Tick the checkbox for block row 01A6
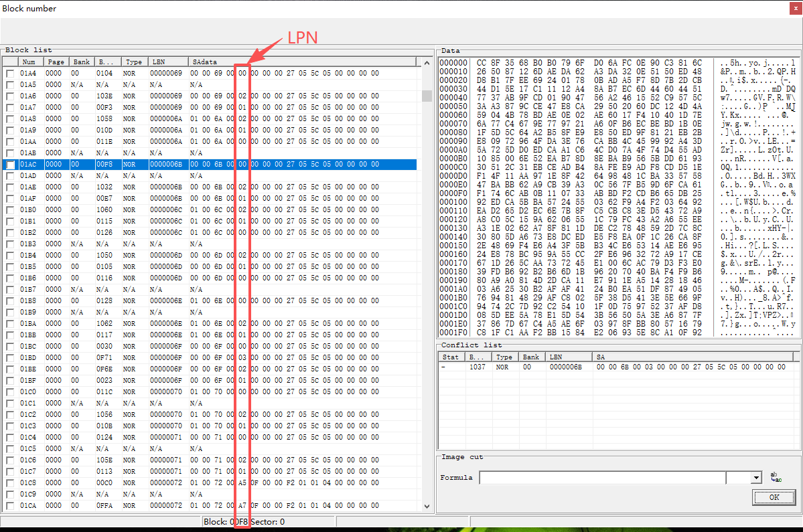 [10, 96]
